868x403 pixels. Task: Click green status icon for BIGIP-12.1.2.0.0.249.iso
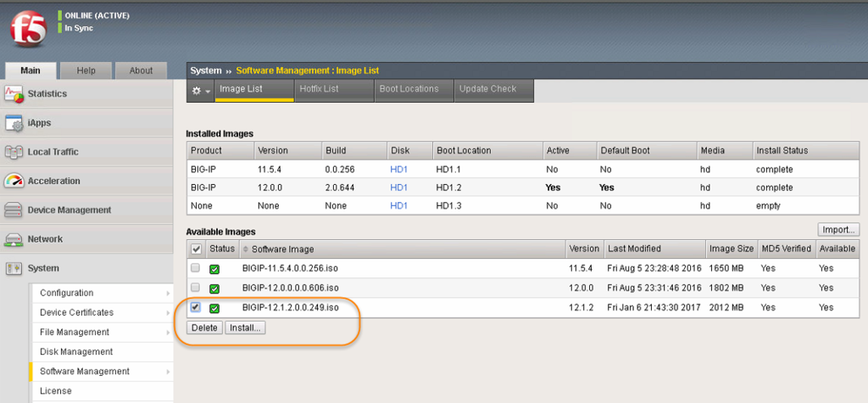tap(214, 308)
